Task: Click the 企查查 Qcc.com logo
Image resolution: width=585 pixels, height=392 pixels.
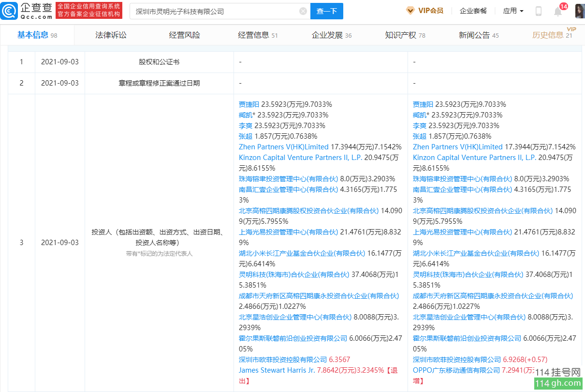Action: (x=27, y=11)
